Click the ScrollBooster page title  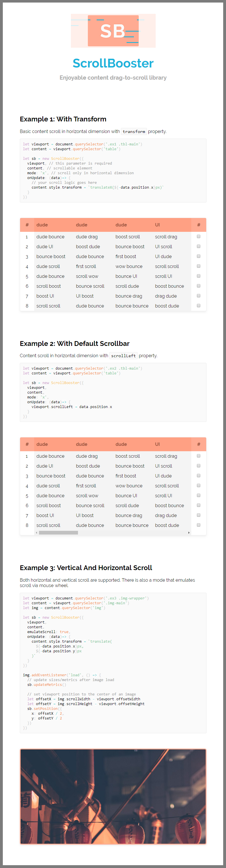point(113,63)
